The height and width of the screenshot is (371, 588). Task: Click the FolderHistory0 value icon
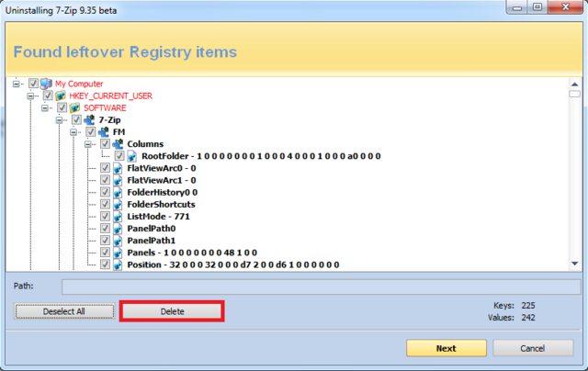coord(118,192)
